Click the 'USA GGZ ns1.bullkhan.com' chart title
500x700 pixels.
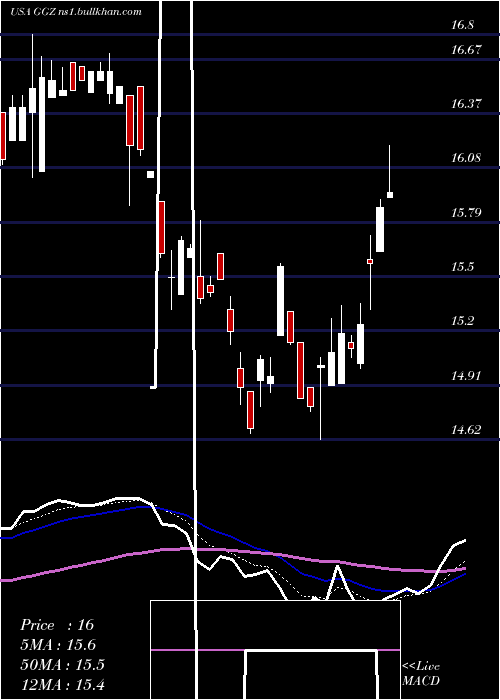pos(76,12)
